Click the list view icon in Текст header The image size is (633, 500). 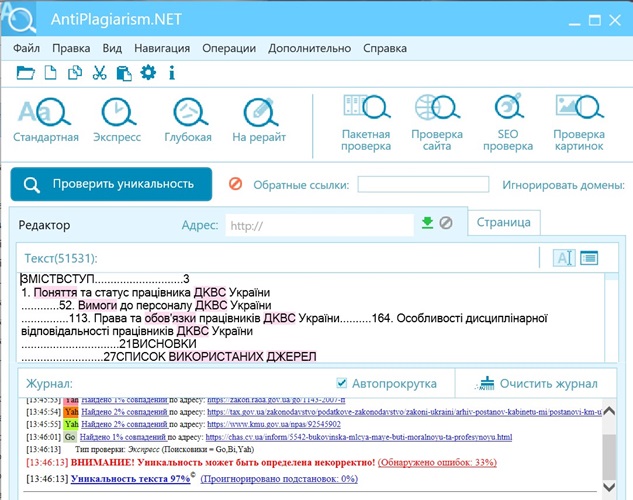coord(589,257)
